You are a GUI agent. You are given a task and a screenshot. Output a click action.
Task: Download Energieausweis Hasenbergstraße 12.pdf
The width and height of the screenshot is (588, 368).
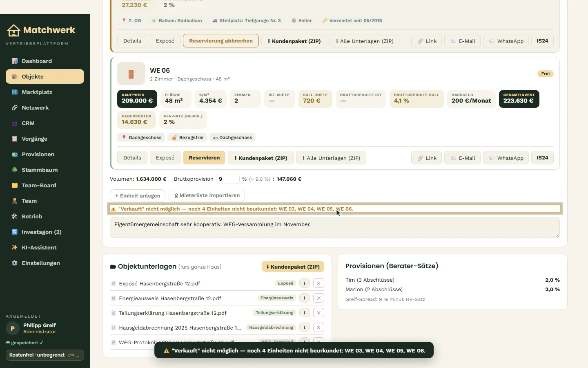coord(305,298)
